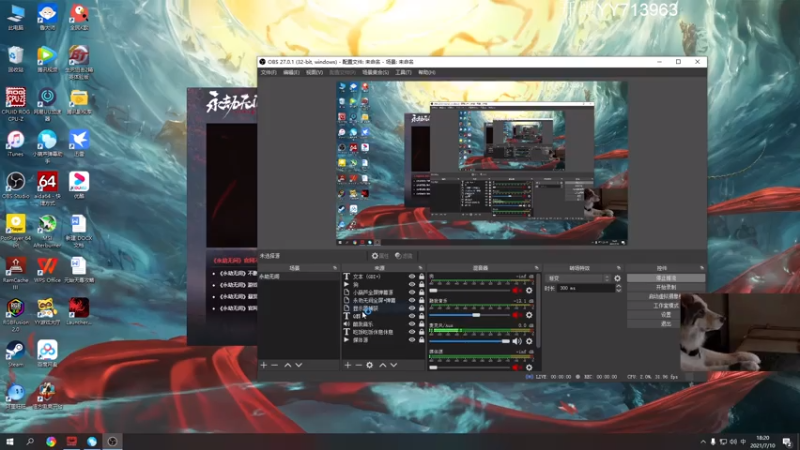Click the 300 ms duration input field

click(586, 288)
